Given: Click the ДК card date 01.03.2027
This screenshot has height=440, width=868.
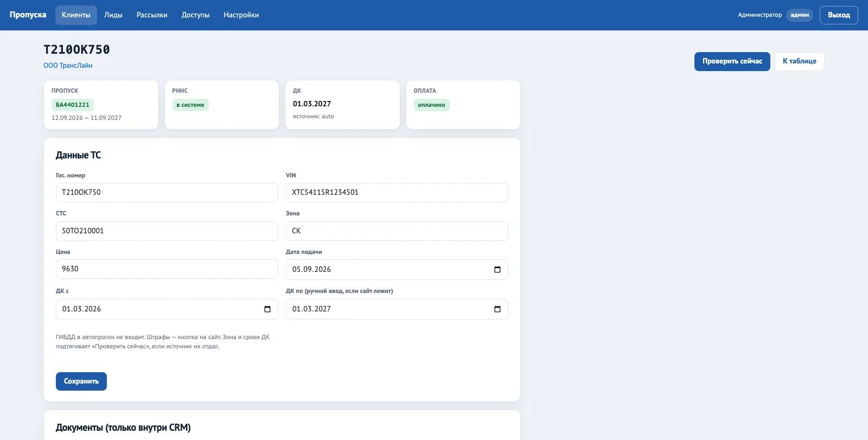Looking at the screenshot, I should point(312,104).
